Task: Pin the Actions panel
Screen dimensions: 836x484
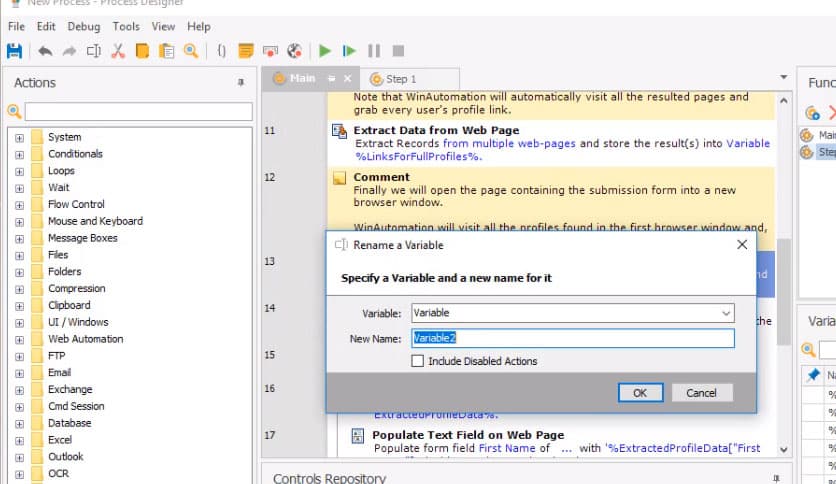Action: coord(241,83)
